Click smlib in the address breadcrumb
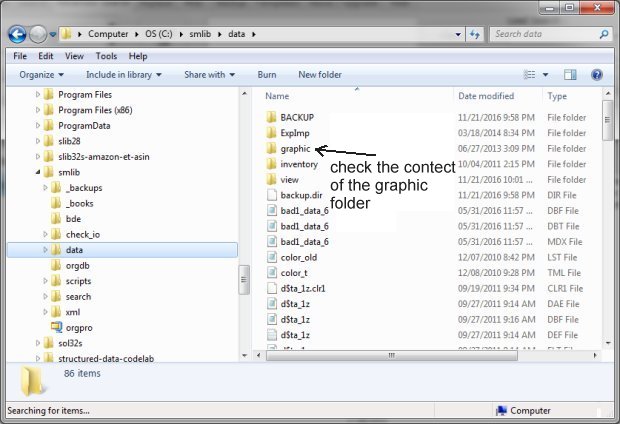 coord(200,34)
